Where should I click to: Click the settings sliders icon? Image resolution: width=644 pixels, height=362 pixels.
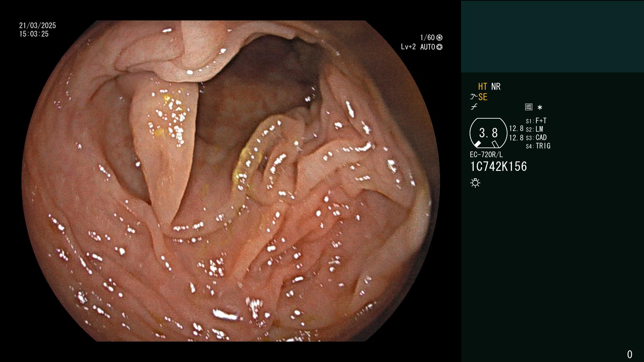pos(529,107)
